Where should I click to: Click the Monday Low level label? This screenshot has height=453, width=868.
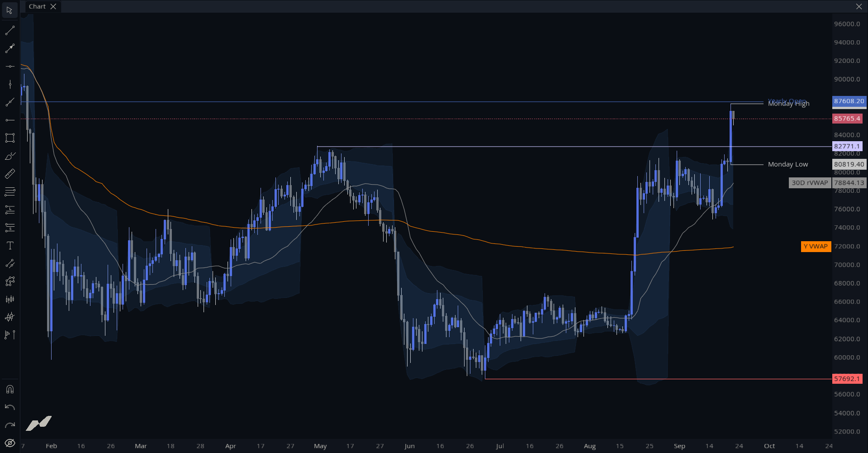[787, 164]
